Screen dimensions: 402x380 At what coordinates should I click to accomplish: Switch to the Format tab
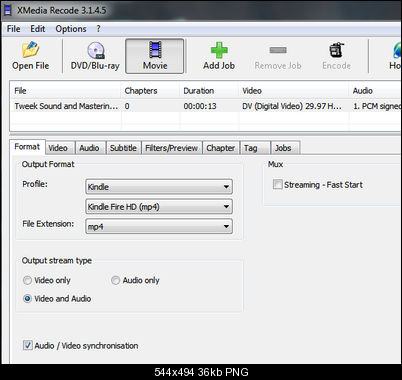pos(27,147)
